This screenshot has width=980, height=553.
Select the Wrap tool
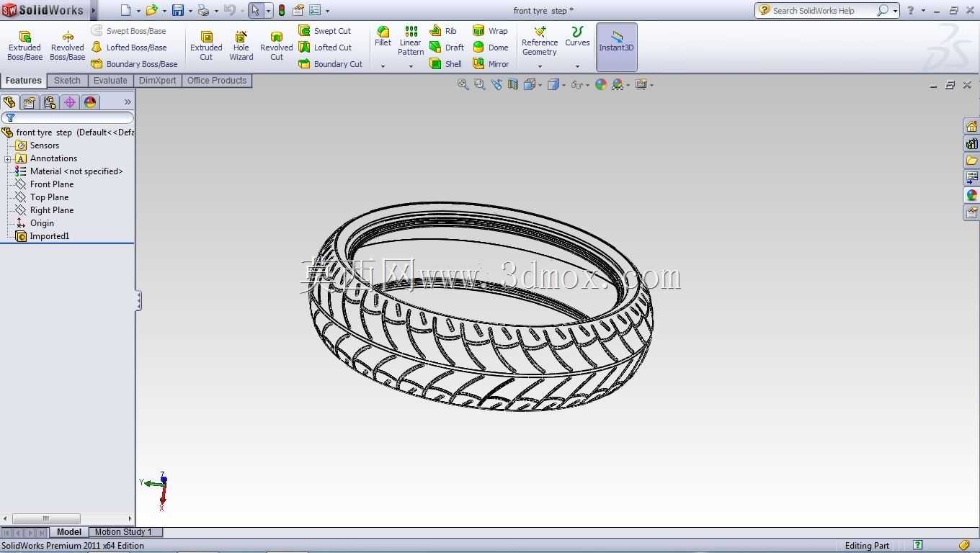490,31
